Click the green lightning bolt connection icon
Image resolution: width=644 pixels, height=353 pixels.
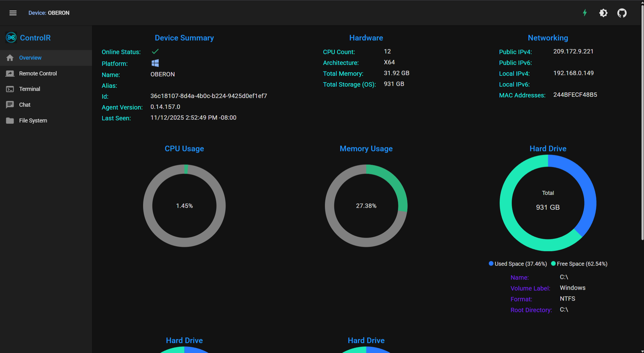585,13
